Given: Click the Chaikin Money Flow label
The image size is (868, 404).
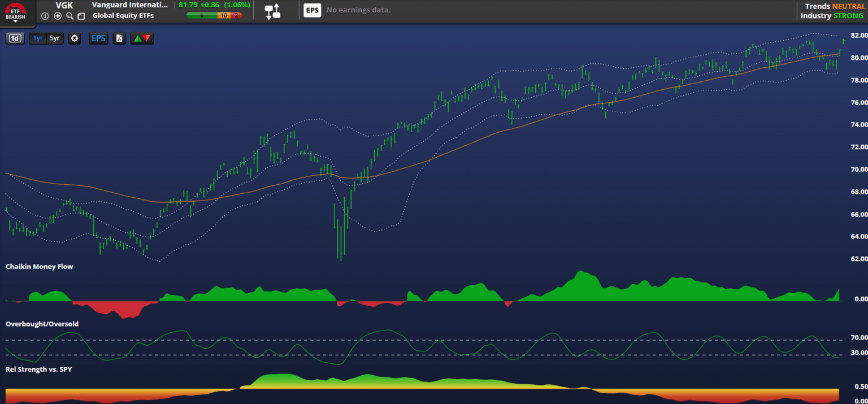Looking at the screenshot, I should pyautogui.click(x=40, y=266).
